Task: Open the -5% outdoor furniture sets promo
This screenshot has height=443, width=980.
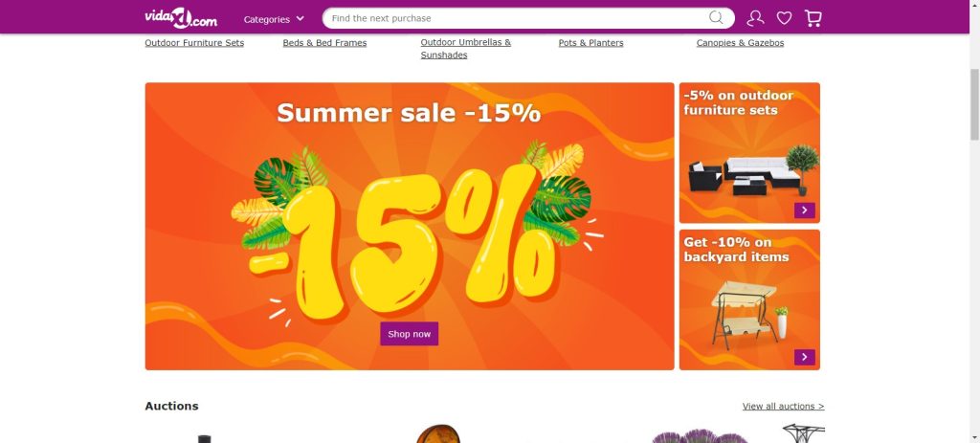Action: 749,152
